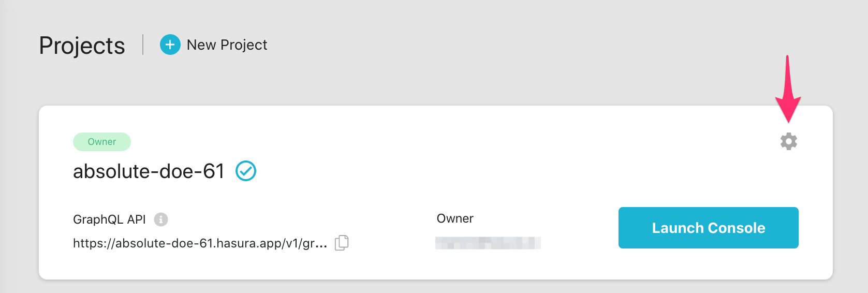Image resolution: width=868 pixels, height=293 pixels.
Task: Click the Owner column heading text
Action: coord(455,218)
